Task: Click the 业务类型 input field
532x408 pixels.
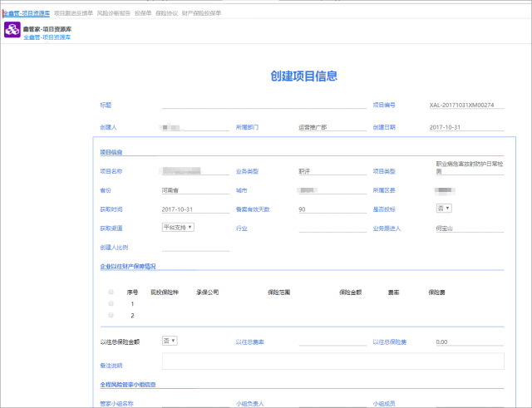Action: tap(332, 171)
